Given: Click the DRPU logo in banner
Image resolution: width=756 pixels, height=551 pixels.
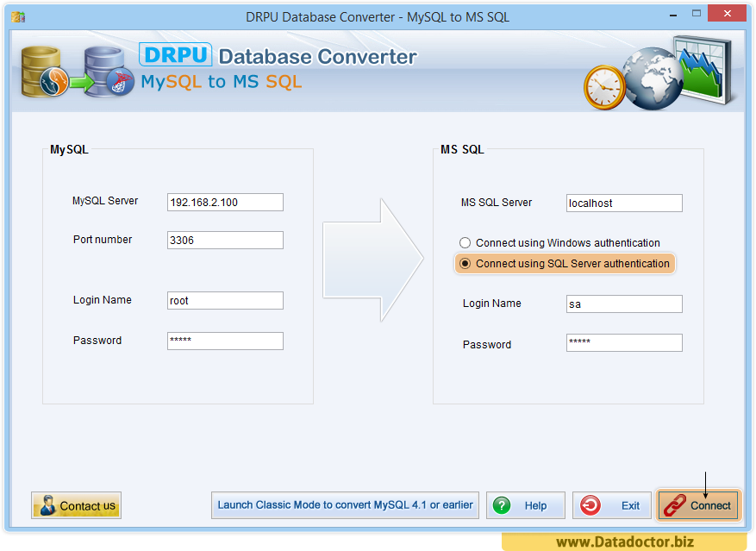Looking at the screenshot, I should pyautogui.click(x=176, y=54).
